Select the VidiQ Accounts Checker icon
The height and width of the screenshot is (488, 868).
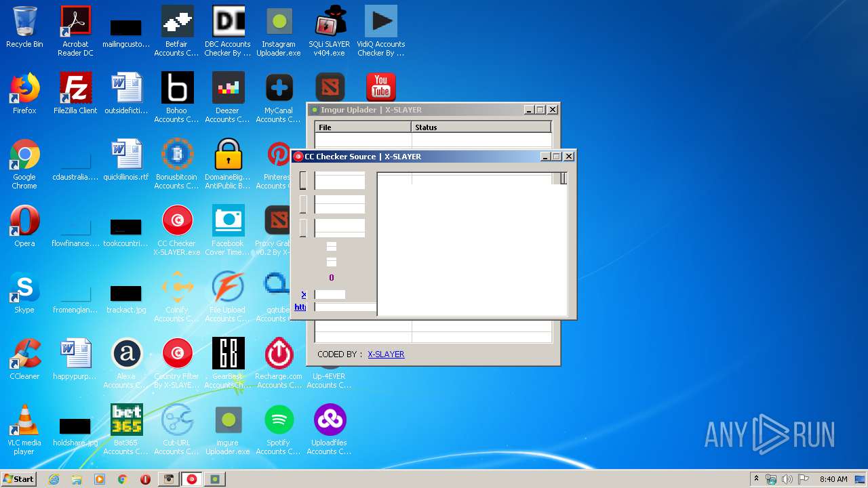tap(381, 31)
